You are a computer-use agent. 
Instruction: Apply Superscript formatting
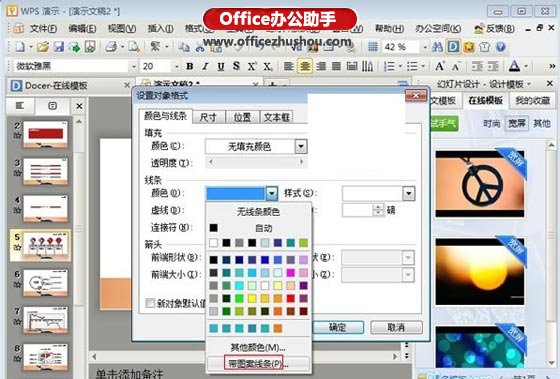click(x=252, y=66)
